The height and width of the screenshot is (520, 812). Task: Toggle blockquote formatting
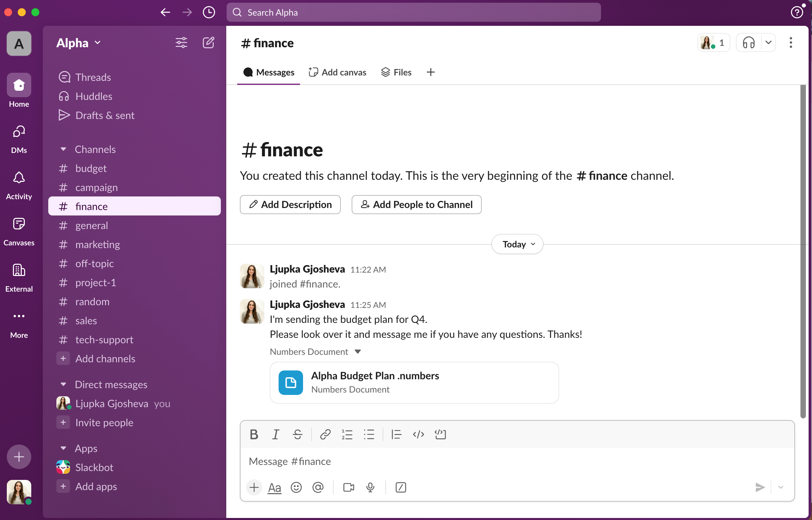tap(396, 434)
